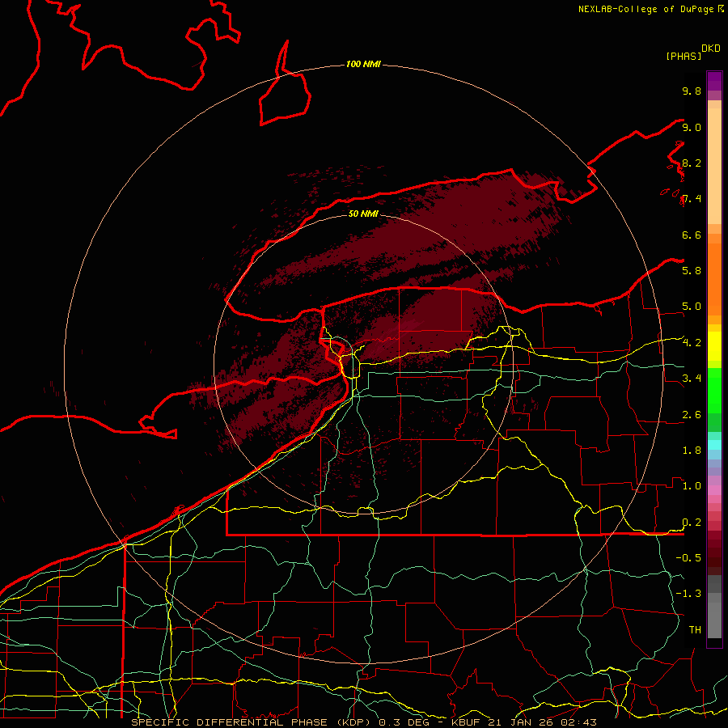Click the "[PHAS]" units label
The height and width of the screenshot is (728, 728).
pyautogui.click(x=684, y=56)
